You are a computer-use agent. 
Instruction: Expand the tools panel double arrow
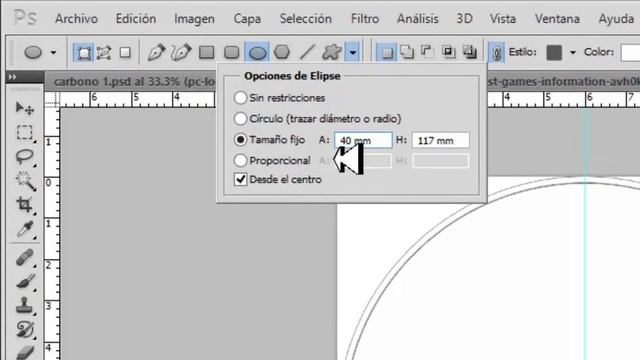click(x=13, y=77)
